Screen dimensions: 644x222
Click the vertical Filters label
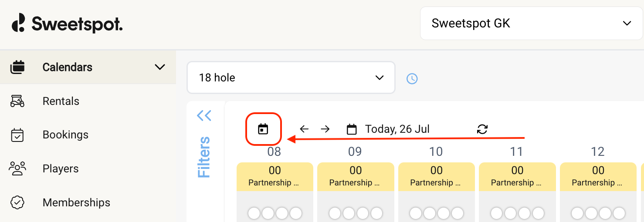click(x=204, y=157)
